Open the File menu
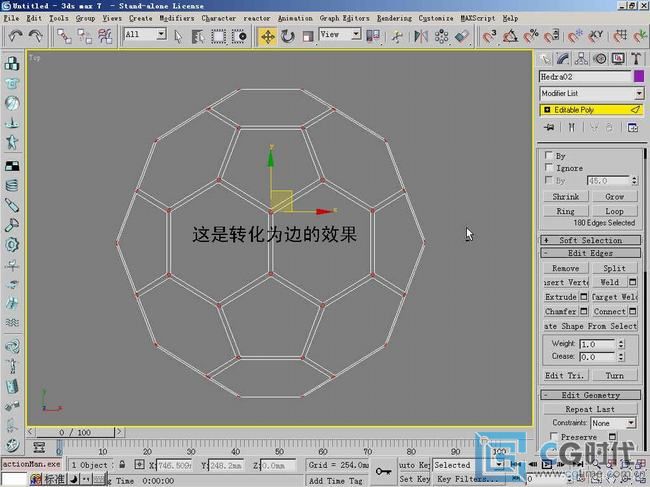Image resolution: width=650 pixels, height=487 pixels. 11,18
